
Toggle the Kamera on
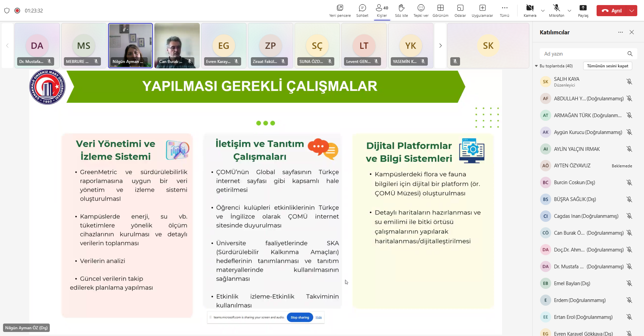(x=530, y=10)
